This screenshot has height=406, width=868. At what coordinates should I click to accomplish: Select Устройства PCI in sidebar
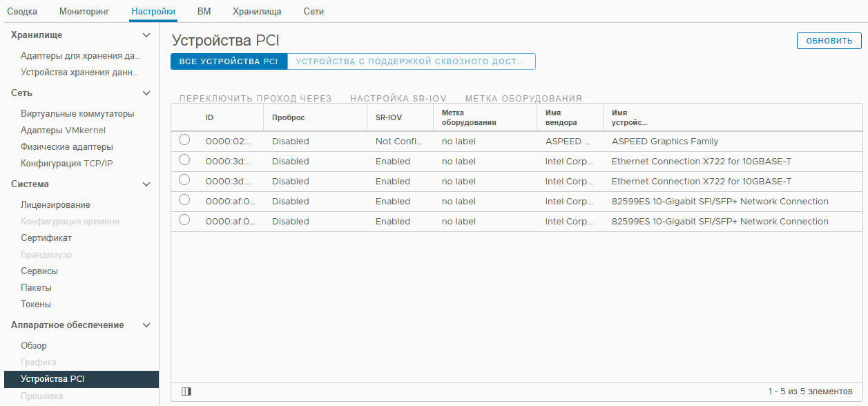click(81, 379)
